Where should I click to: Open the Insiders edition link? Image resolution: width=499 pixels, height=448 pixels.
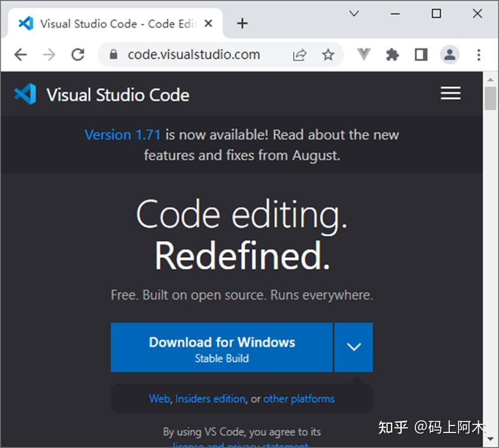click(211, 398)
